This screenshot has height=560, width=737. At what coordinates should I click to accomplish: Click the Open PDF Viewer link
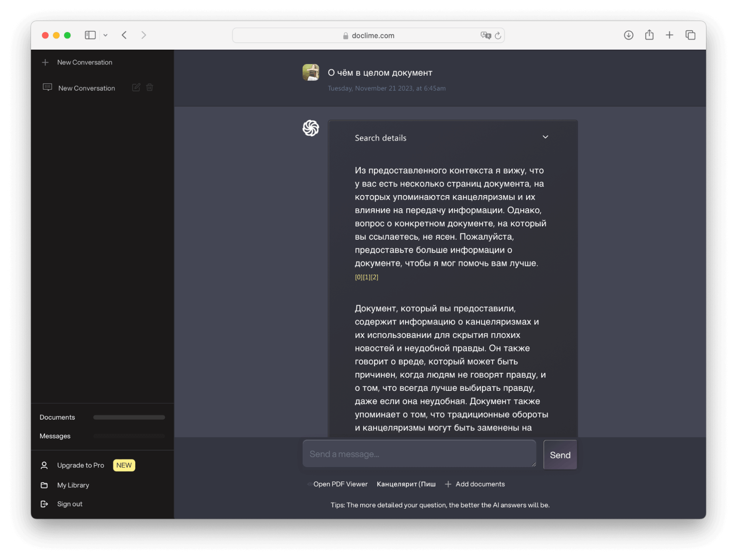coord(340,484)
